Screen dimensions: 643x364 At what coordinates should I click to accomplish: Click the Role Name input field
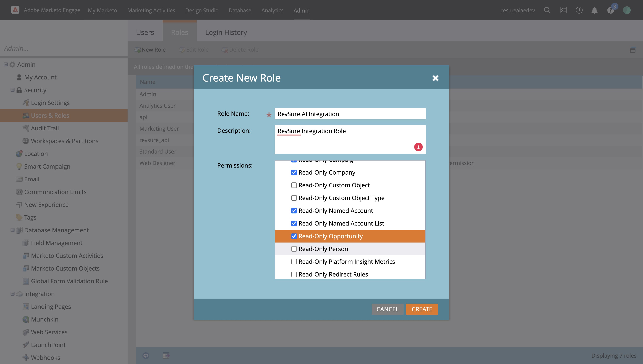350,114
